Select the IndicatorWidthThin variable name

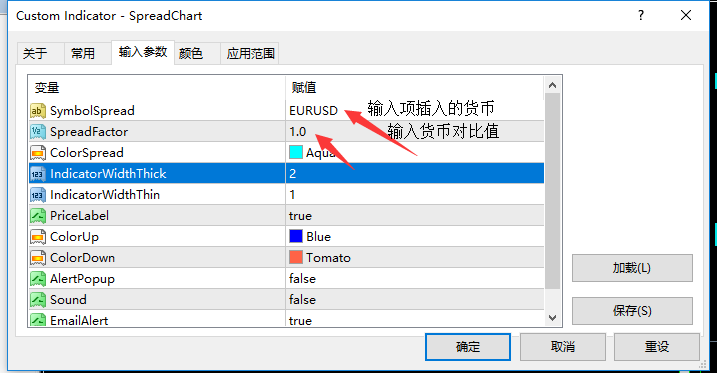105,195
